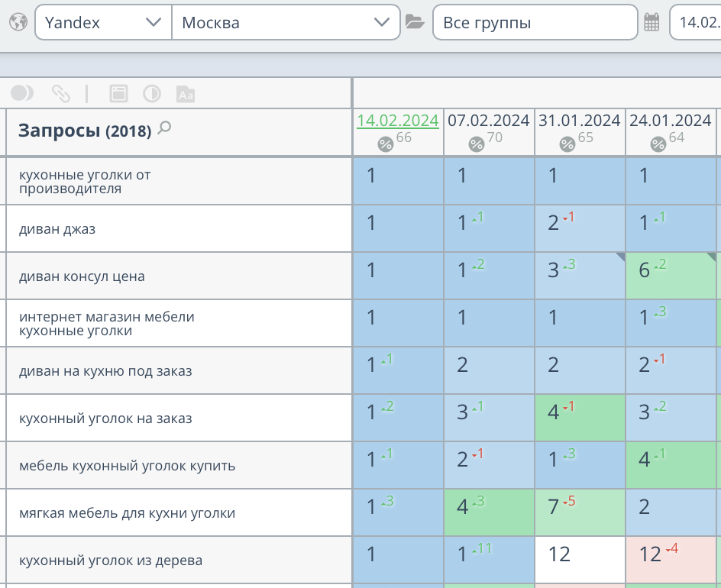Click the calendar icon

651,22
